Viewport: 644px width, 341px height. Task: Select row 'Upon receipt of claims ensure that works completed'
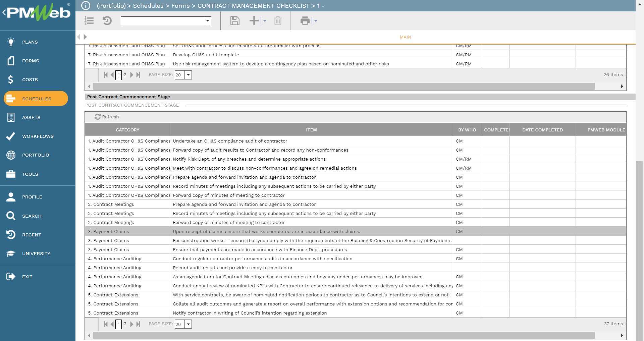click(x=356, y=231)
